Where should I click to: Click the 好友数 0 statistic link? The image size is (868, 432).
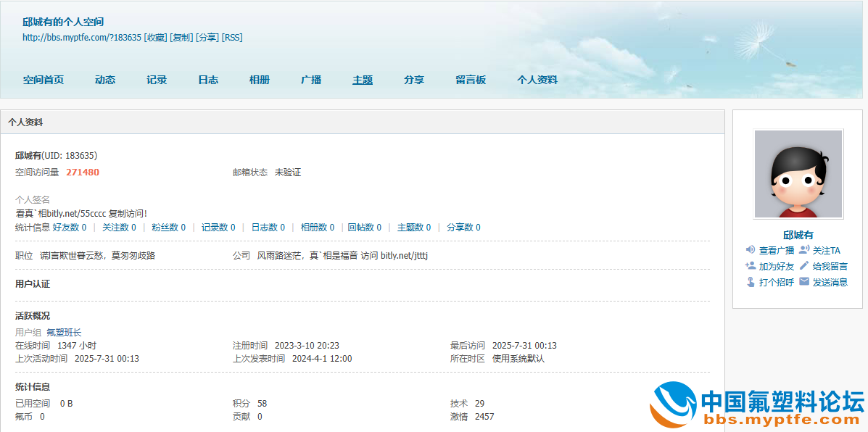(x=70, y=228)
